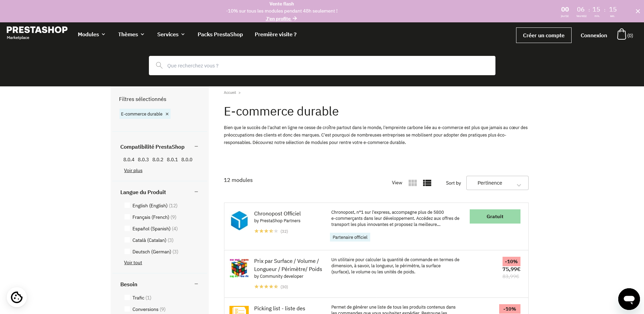This screenshot has height=314, width=644.
Task: Follow the J'en profite arrow link
Action: [x=281, y=19]
